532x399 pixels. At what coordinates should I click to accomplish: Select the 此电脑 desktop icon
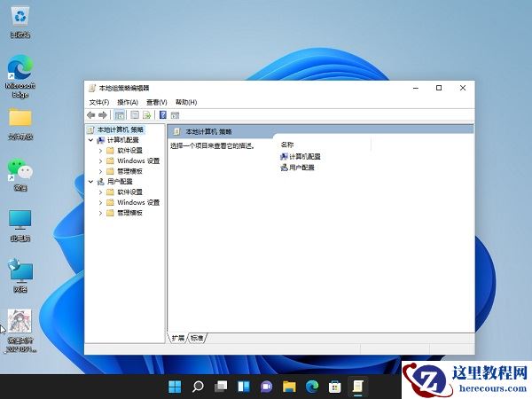(x=20, y=225)
